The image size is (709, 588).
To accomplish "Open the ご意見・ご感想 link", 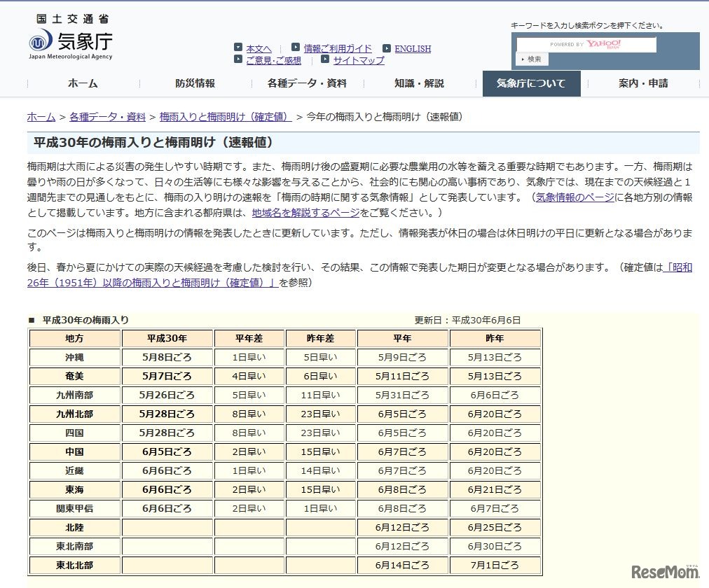I will (x=273, y=60).
